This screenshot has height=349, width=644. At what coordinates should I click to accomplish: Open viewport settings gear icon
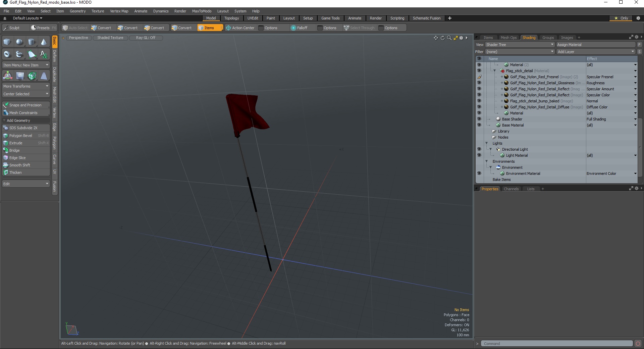(461, 38)
